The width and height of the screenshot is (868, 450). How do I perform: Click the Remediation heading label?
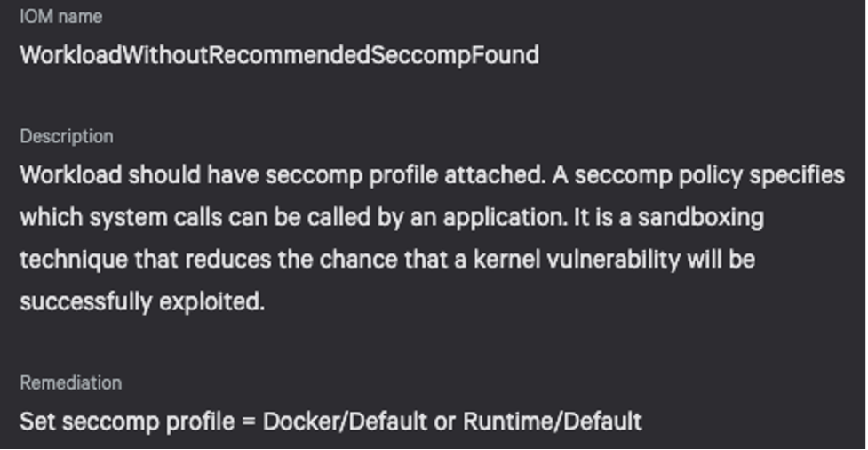pos(71,382)
